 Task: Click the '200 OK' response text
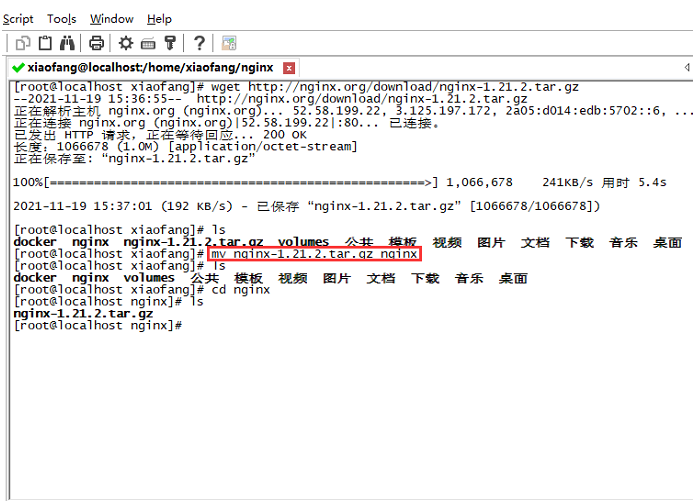pyautogui.click(x=285, y=135)
